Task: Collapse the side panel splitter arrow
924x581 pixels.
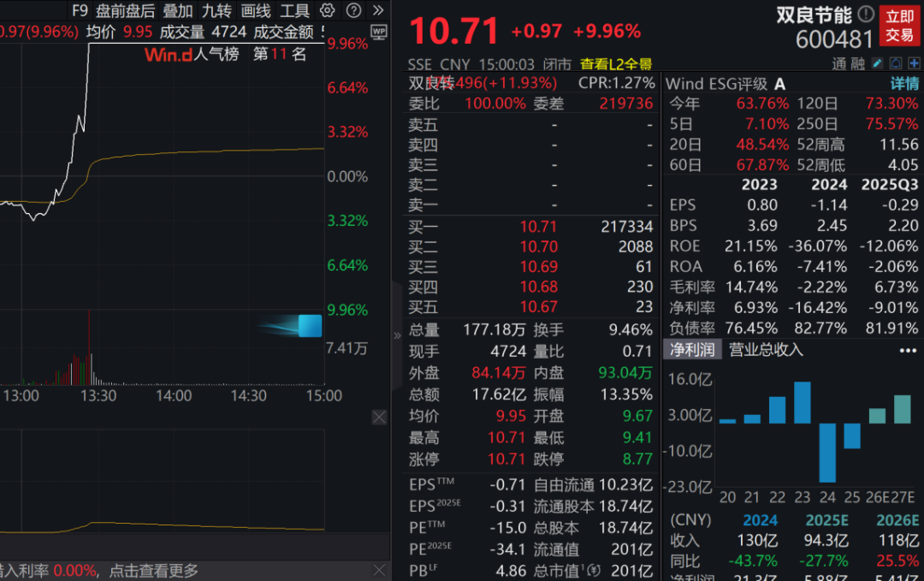Action: point(397,335)
